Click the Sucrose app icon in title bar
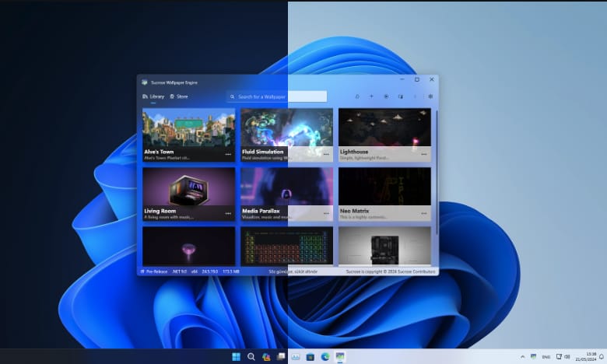607x364 pixels. click(x=145, y=82)
